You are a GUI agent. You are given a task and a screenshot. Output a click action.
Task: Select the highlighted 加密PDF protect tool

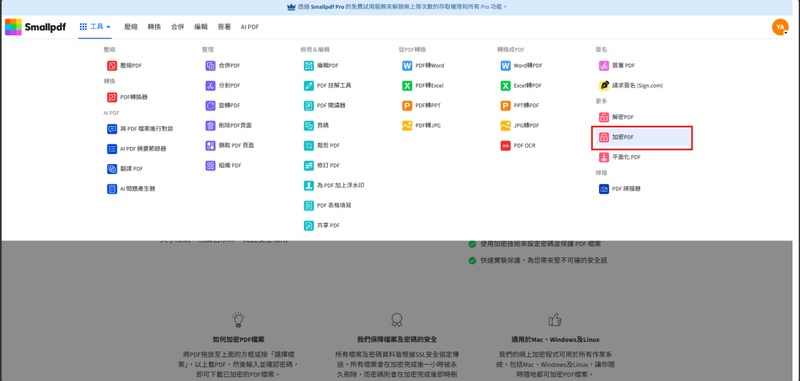tap(642, 138)
